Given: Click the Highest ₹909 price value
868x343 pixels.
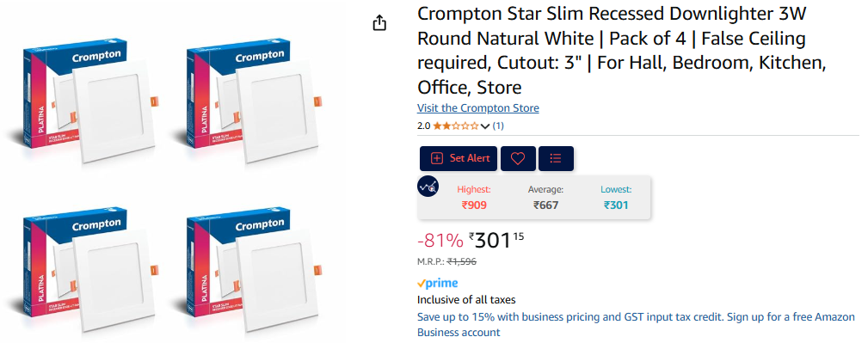Looking at the screenshot, I should pyautogui.click(x=473, y=205).
